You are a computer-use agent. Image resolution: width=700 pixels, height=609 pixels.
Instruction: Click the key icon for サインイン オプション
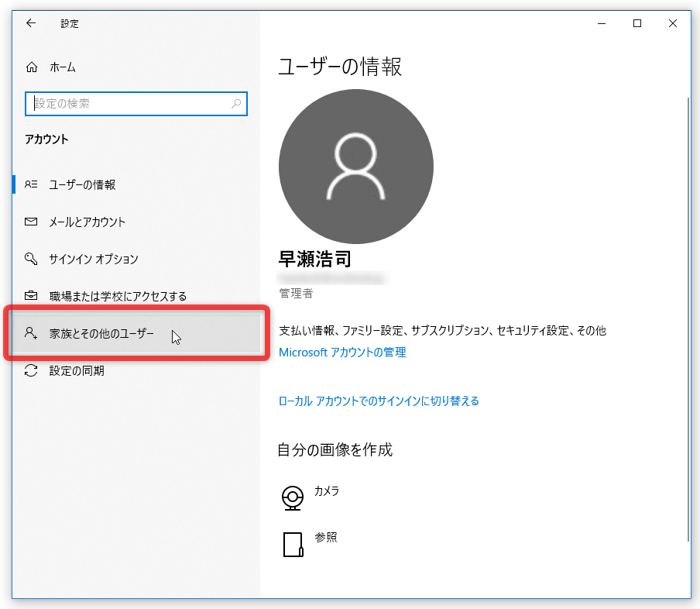point(31,259)
